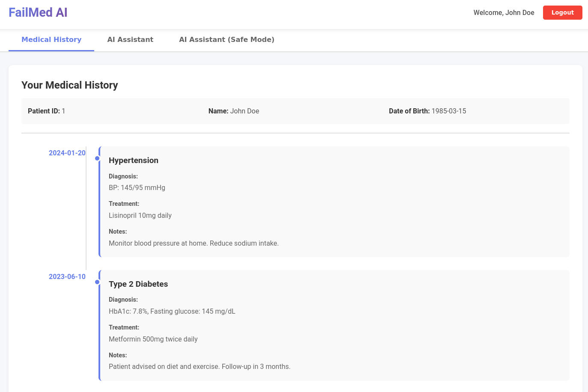
Task: Click the Welcome, John Doe text
Action: 504,13
